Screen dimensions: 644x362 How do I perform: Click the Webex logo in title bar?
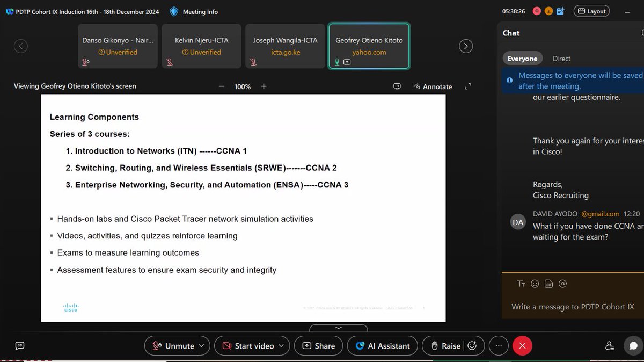[x=10, y=11]
